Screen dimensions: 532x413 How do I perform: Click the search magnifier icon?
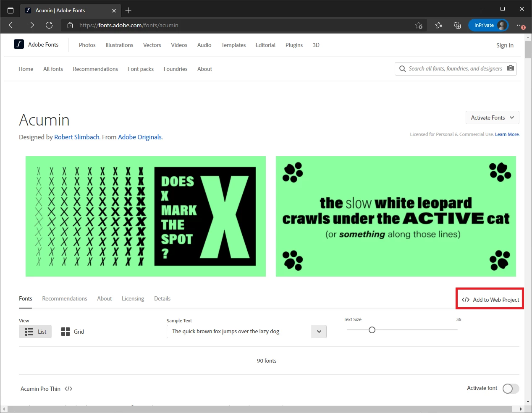[x=403, y=69]
